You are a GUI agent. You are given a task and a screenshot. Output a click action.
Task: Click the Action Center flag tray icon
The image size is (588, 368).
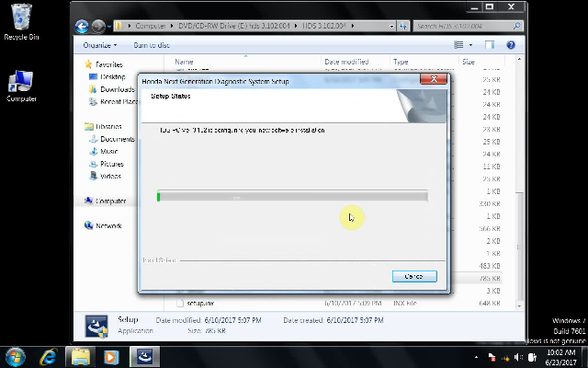(492, 357)
